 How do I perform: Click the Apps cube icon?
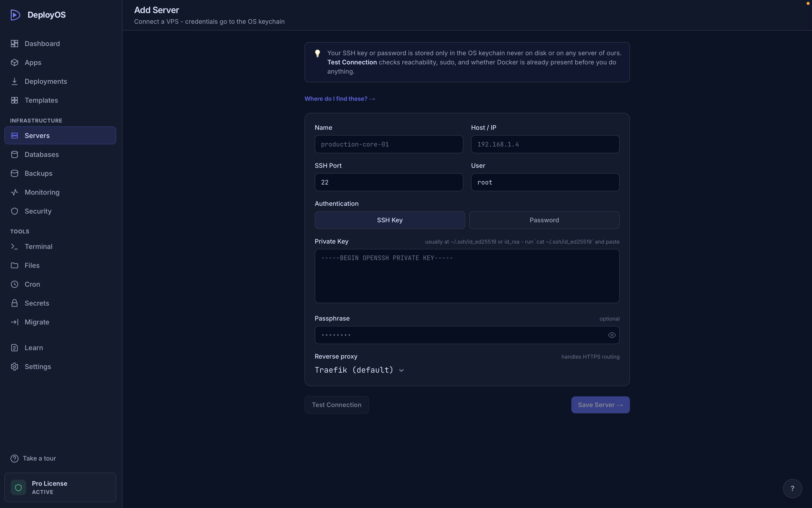tap(15, 62)
